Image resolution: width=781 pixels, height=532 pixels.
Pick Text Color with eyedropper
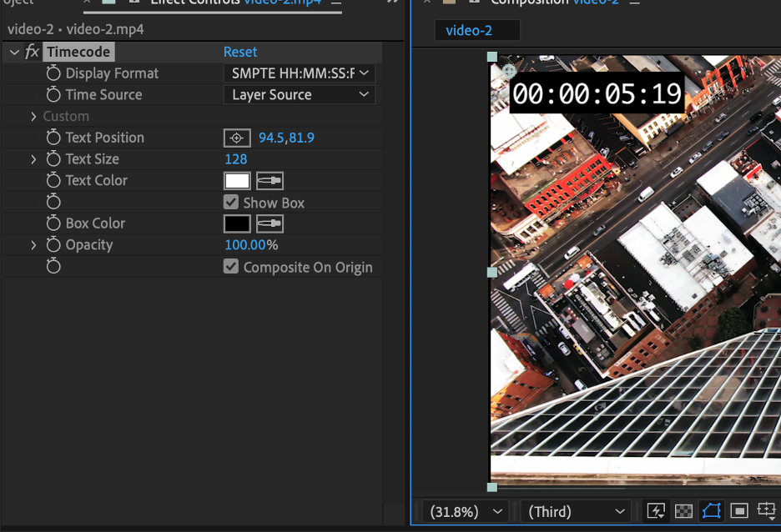[x=270, y=181]
